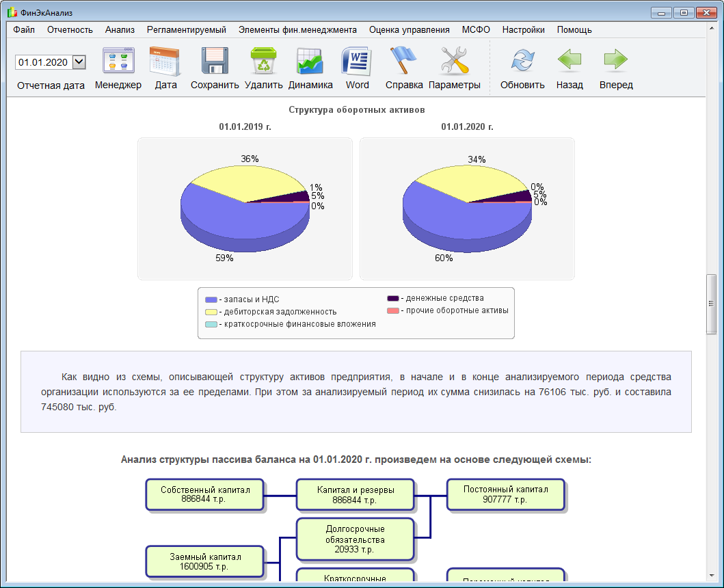724x588 pixels.
Task: Click the 01.01.2020 date field
Action: [x=44, y=62]
